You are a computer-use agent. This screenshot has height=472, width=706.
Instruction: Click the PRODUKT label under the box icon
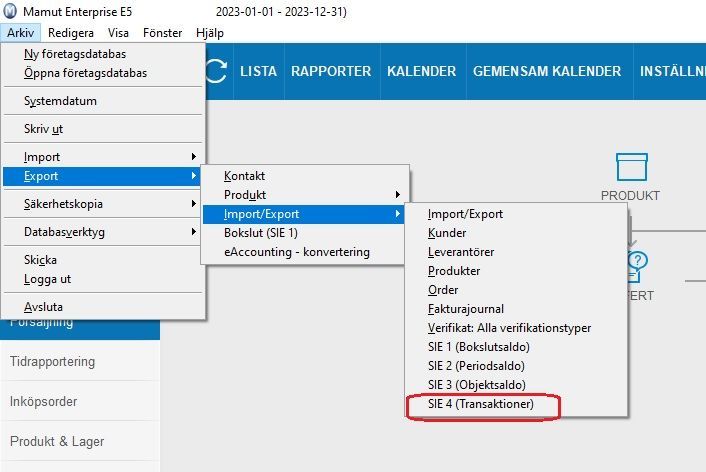(630, 195)
